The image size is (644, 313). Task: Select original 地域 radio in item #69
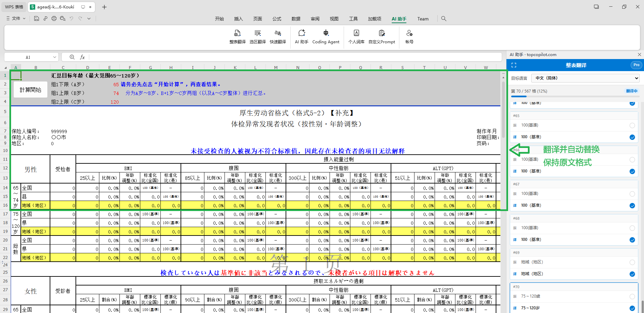[x=632, y=262]
